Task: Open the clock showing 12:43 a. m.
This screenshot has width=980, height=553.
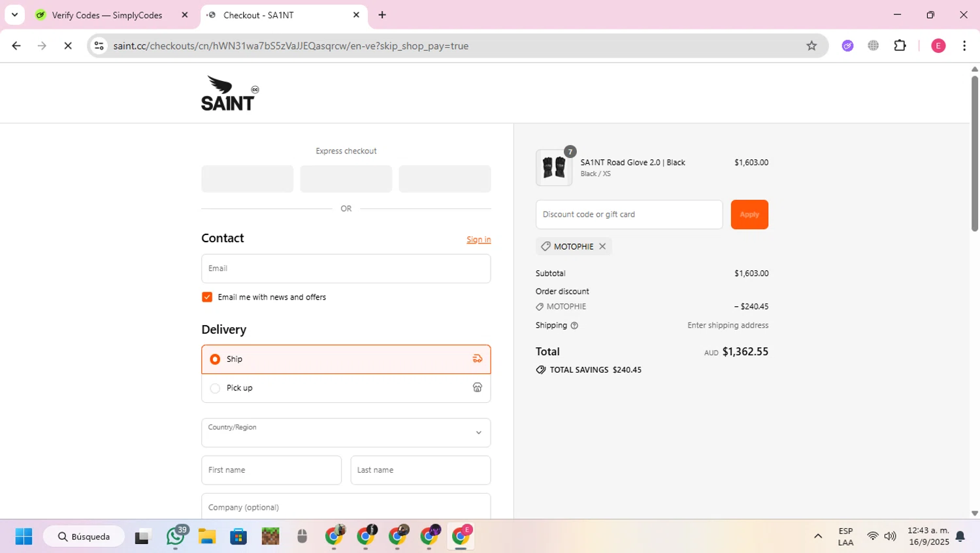Action: pos(928,537)
